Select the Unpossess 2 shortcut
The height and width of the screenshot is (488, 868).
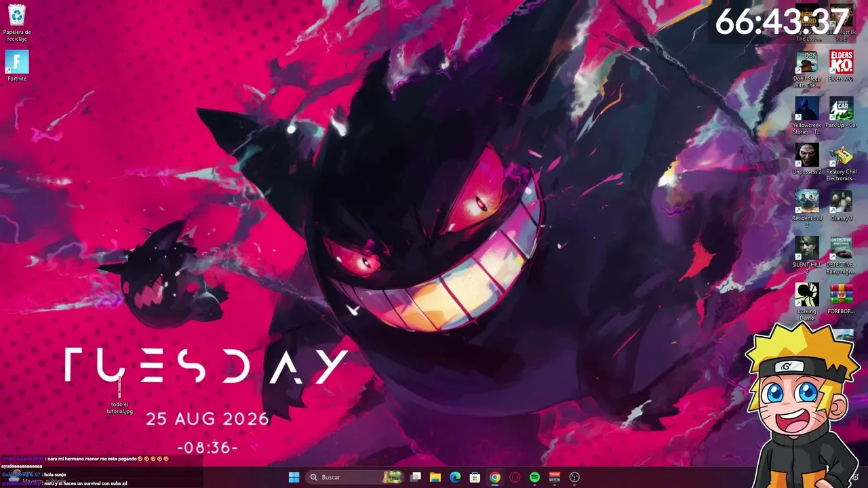(807, 159)
